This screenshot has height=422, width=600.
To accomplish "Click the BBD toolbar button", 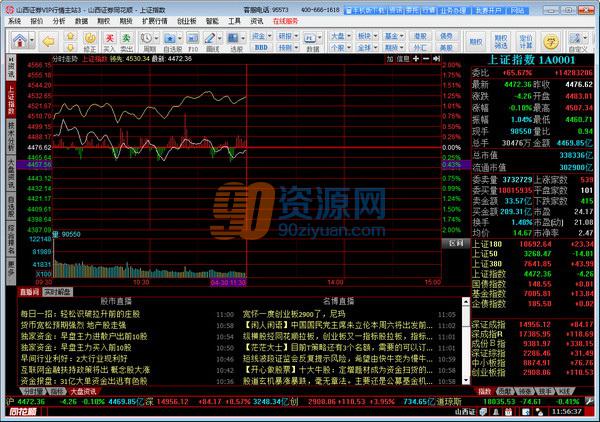I will [x=261, y=47].
